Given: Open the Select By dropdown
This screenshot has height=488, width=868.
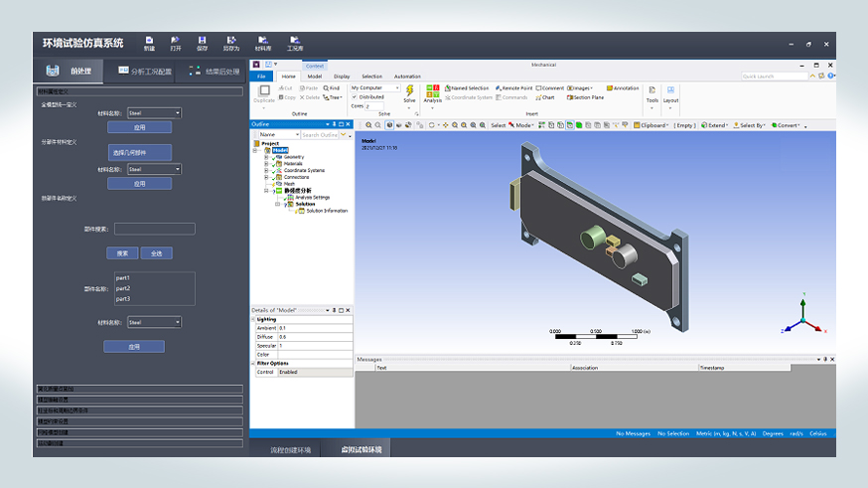Looking at the screenshot, I should [x=750, y=125].
